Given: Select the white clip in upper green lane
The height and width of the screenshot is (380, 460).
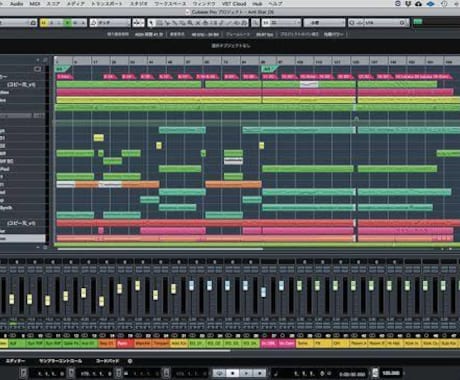Looking at the screenshot, I should click(309, 84).
